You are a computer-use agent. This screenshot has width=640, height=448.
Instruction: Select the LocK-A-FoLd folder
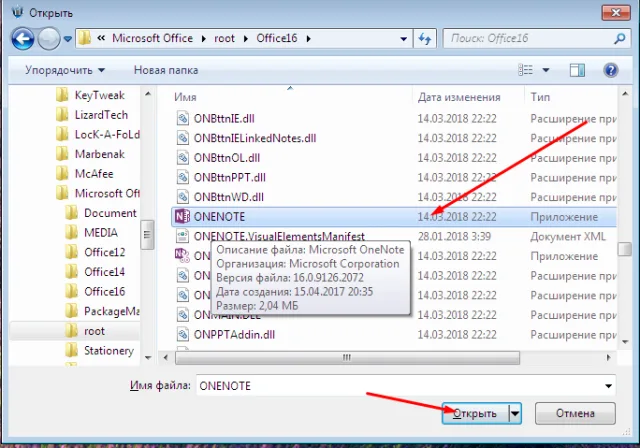[98, 134]
